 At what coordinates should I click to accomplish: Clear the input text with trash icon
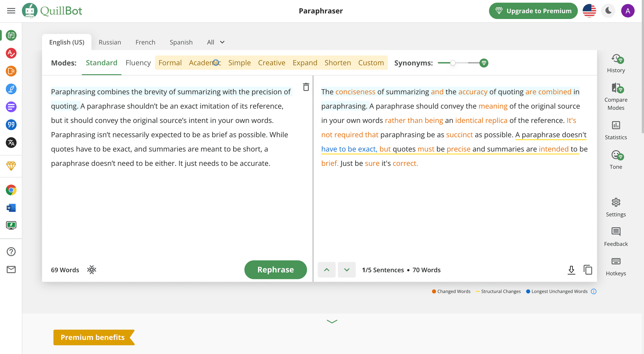306,88
